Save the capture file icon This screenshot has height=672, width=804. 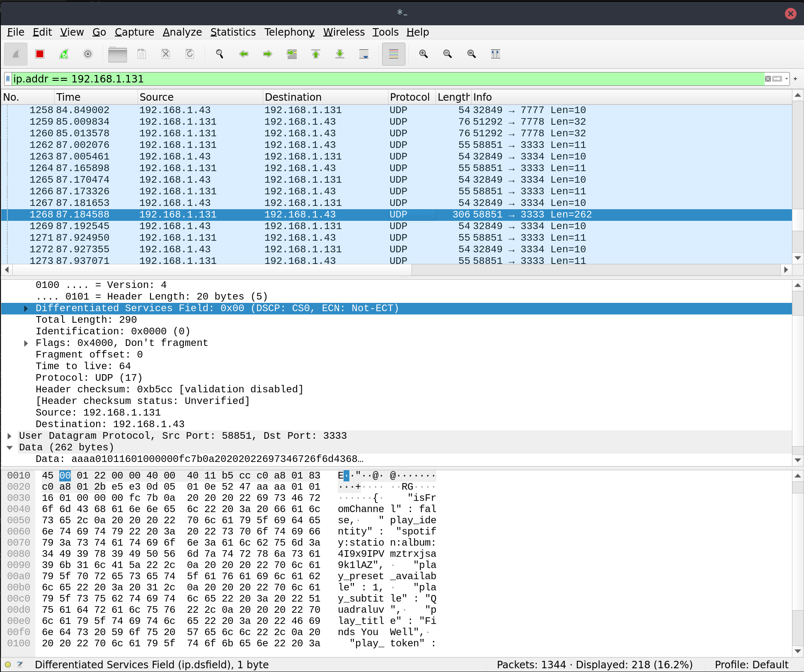[x=142, y=54]
